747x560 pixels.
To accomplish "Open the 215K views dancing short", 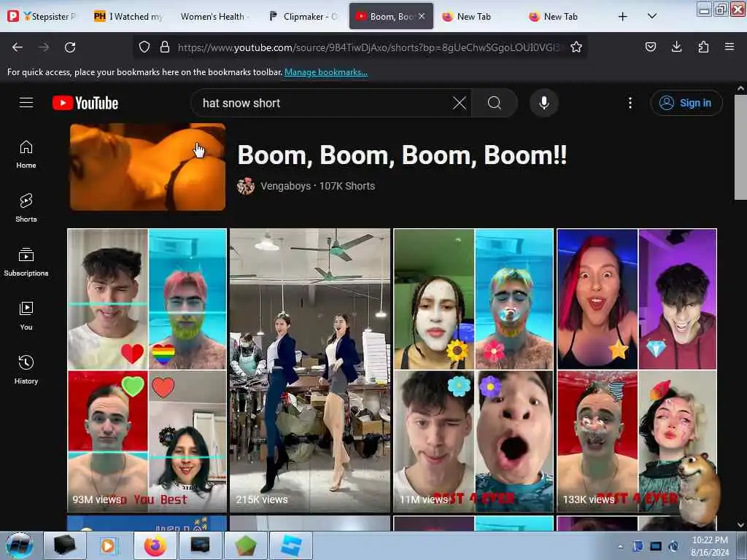I will point(310,370).
